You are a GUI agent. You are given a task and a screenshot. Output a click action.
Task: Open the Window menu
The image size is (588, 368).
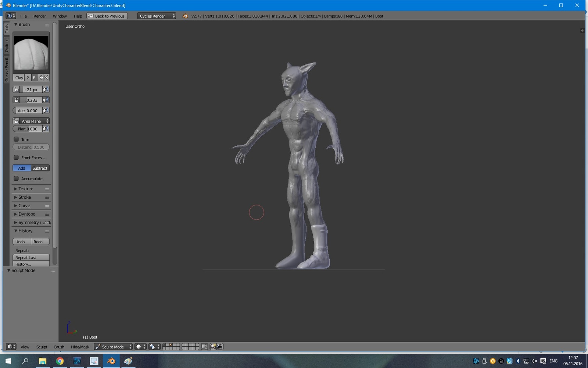[60, 16]
